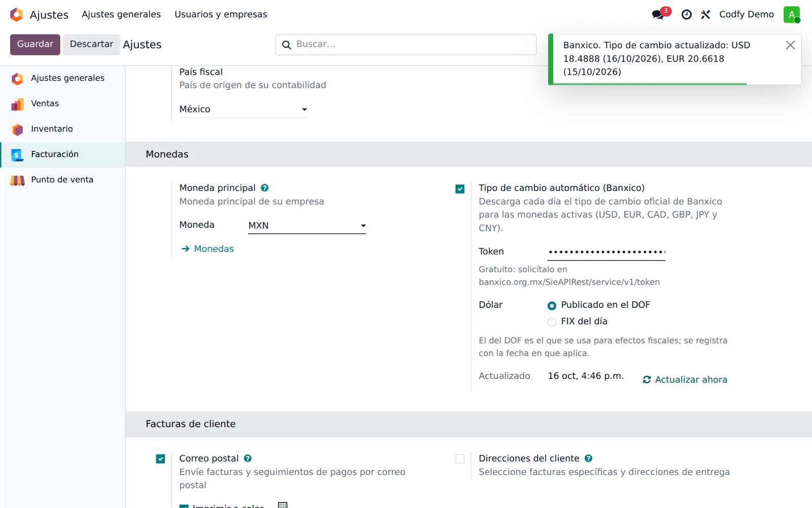Image resolution: width=812 pixels, height=508 pixels.
Task: Click help icon beside Correo postal
Action: (248, 458)
